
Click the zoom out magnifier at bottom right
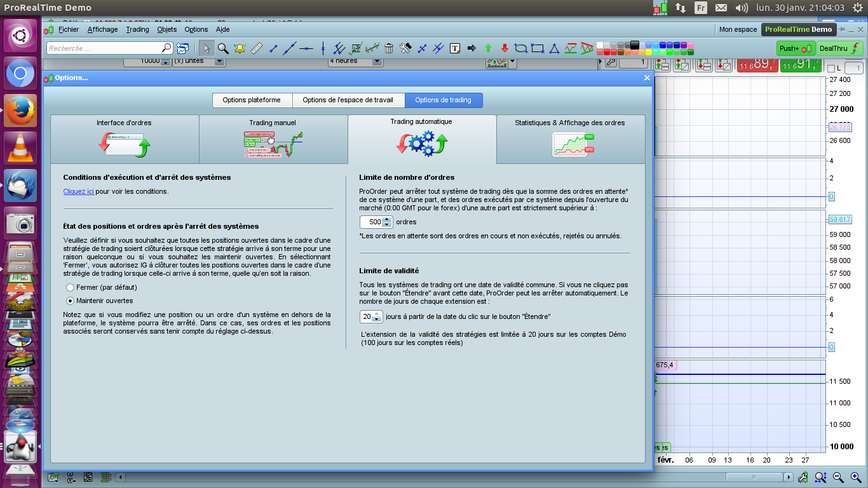pyautogui.click(x=838, y=477)
